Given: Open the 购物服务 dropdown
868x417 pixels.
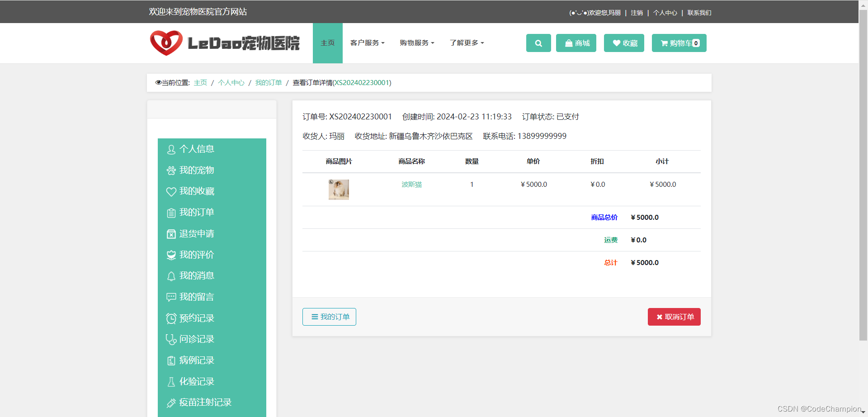Looking at the screenshot, I should coord(416,43).
